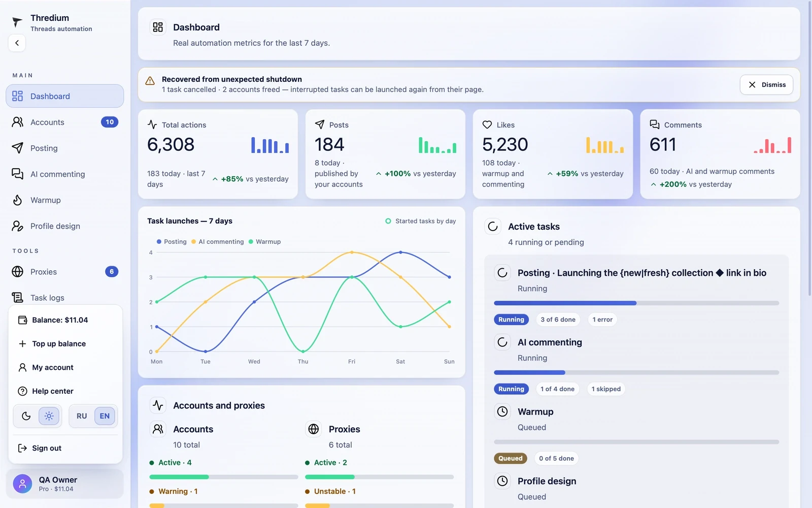
Task: Select EN language
Action: point(105,416)
